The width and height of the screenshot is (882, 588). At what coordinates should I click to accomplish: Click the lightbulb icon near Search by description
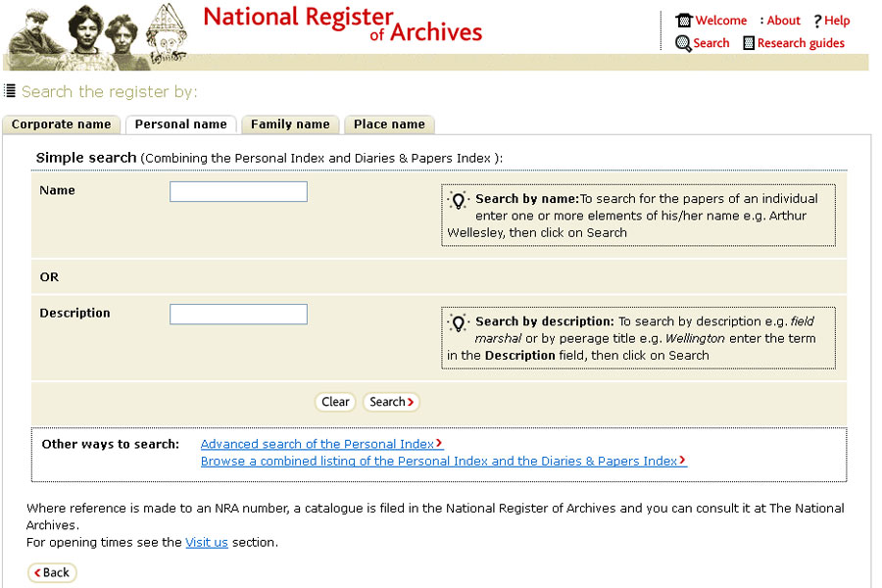point(458,321)
